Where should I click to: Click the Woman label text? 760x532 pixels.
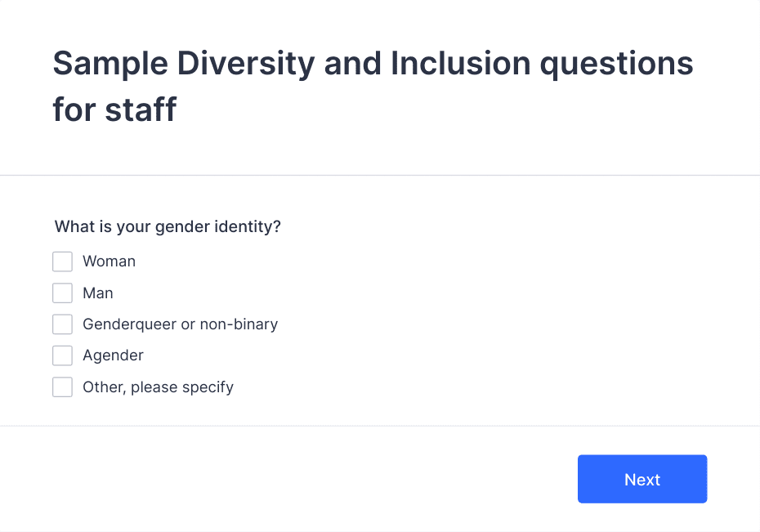point(108,262)
